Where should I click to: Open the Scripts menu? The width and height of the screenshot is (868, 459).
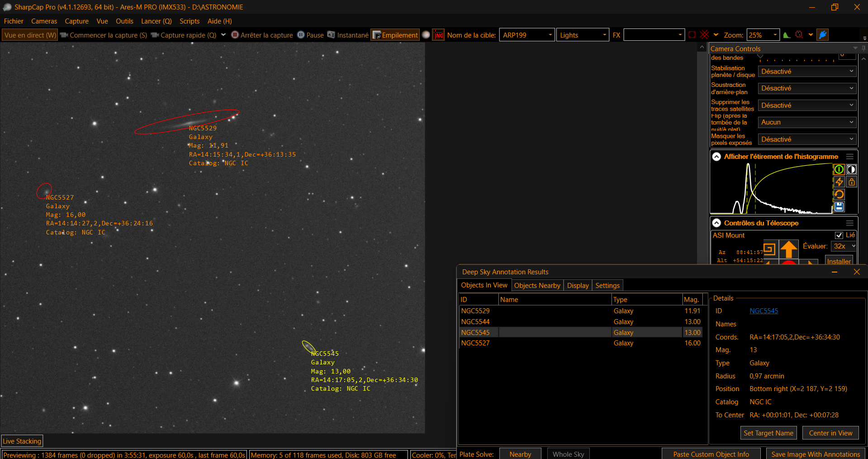click(x=190, y=21)
